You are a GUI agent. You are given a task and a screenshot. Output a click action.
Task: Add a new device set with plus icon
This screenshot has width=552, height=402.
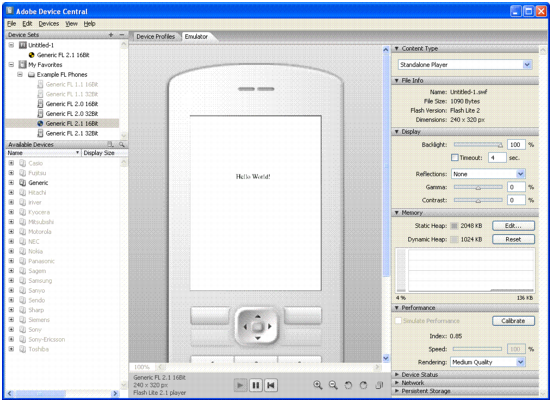click(111, 34)
